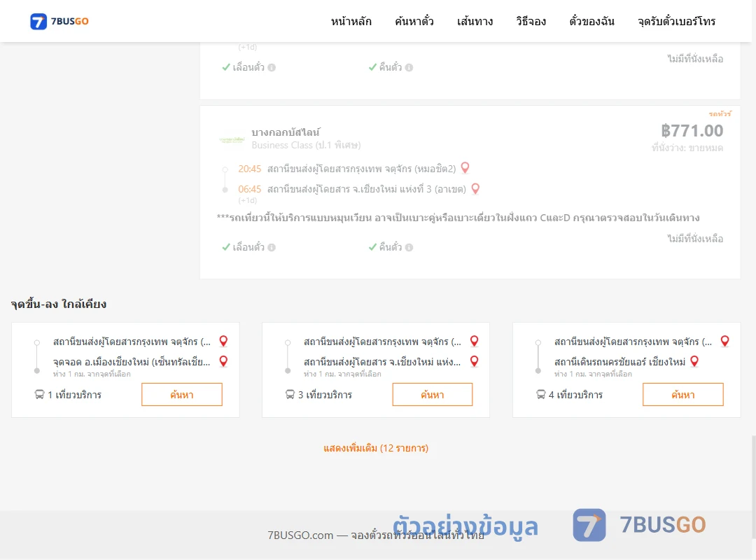The width and height of the screenshot is (756, 560).
Task: Click bus icon beside 1 เที่ยวบริการ
Action: click(39, 395)
